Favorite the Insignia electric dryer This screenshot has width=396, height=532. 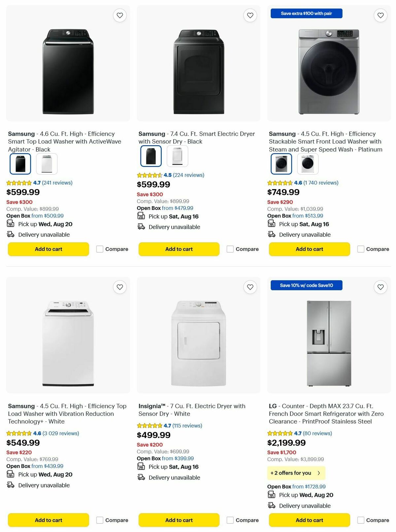(250, 287)
